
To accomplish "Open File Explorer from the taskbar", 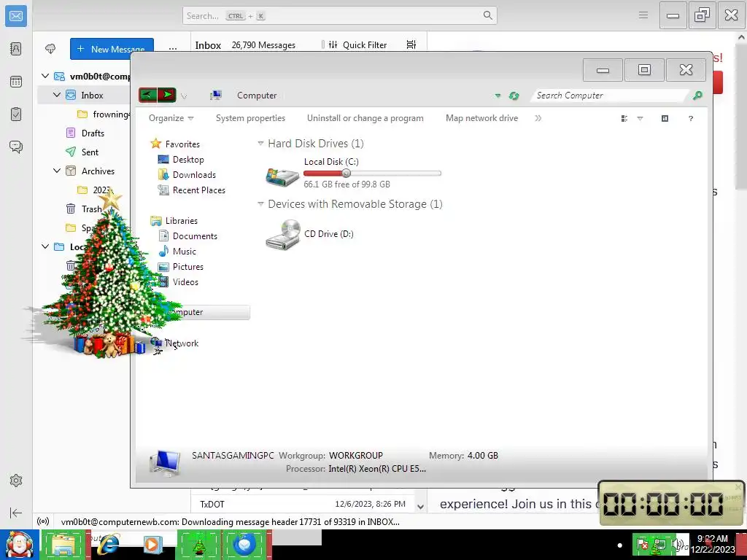I will click(64, 545).
